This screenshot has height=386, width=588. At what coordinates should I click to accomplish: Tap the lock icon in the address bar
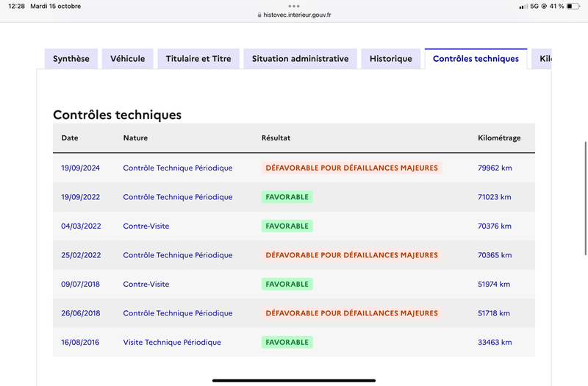(259, 15)
